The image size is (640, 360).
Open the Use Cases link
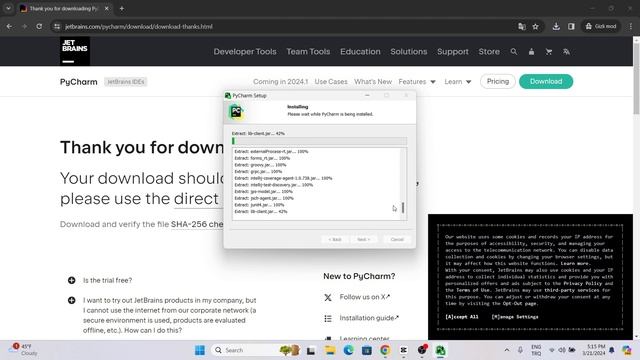tap(331, 82)
